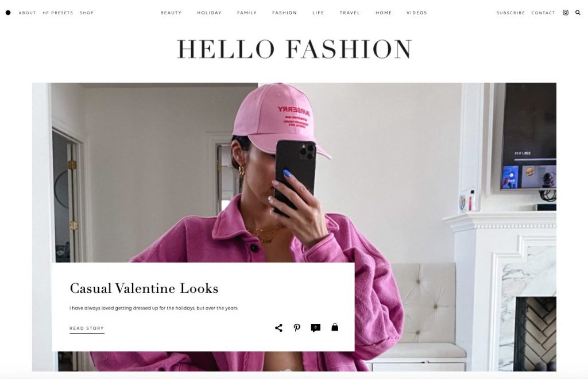The image size is (588, 379).
Task: Open the Beauty menu
Action: click(171, 13)
